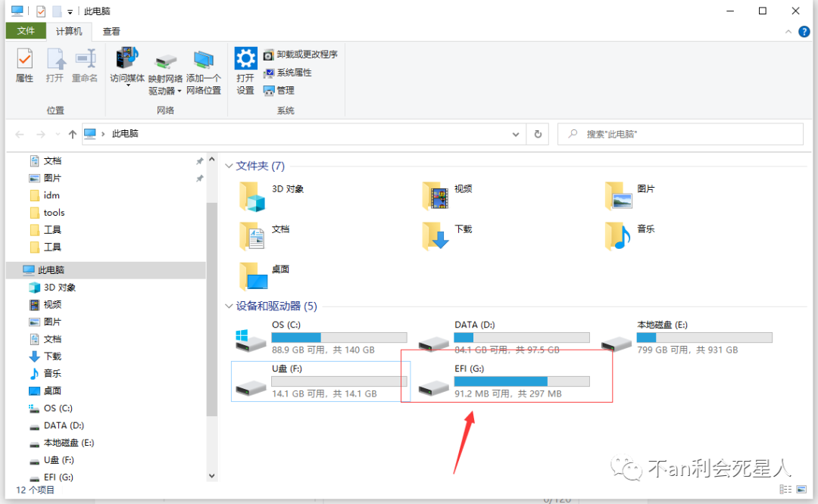Image resolution: width=818 pixels, height=504 pixels.
Task: Switch to the 计算机 ribbon tab
Action: [x=69, y=31]
